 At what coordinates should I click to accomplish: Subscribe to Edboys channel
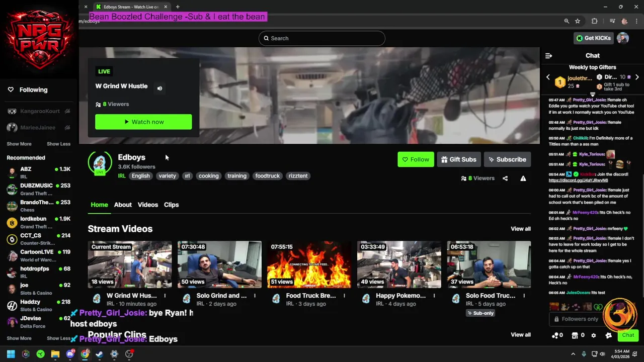tap(507, 159)
